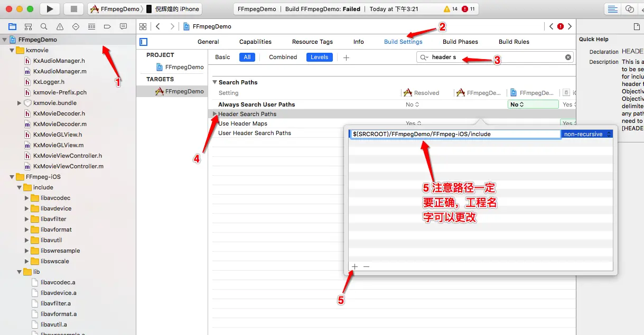The image size is (644, 335).
Task: Jump to the next issue
Action: pyautogui.click(x=570, y=26)
